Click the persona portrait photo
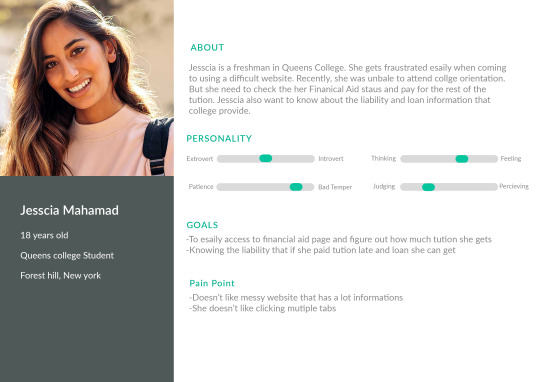 click(x=87, y=88)
